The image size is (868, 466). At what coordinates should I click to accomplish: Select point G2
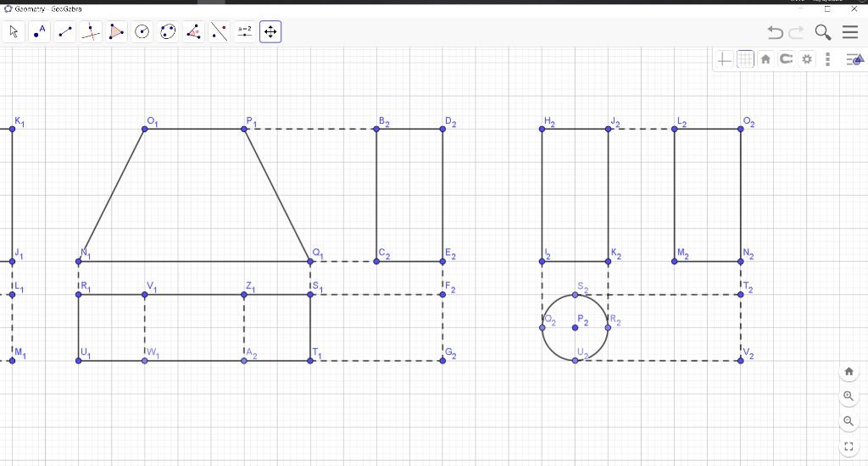click(442, 361)
